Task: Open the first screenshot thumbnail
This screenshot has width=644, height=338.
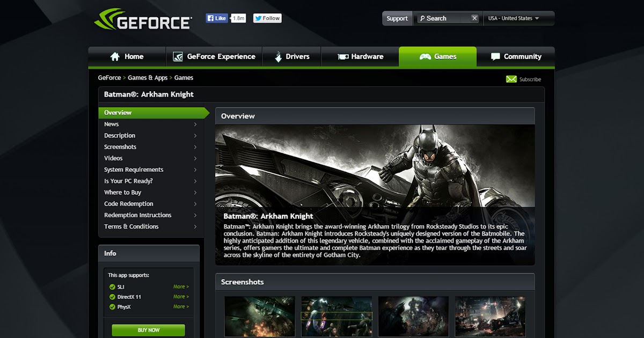Action: point(260,317)
